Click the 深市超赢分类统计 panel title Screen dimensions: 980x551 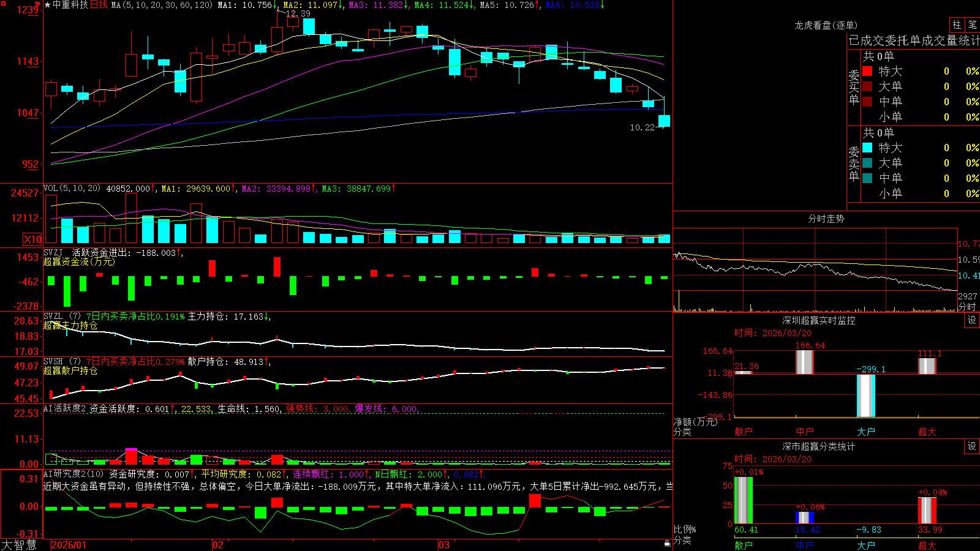point(819,446)
